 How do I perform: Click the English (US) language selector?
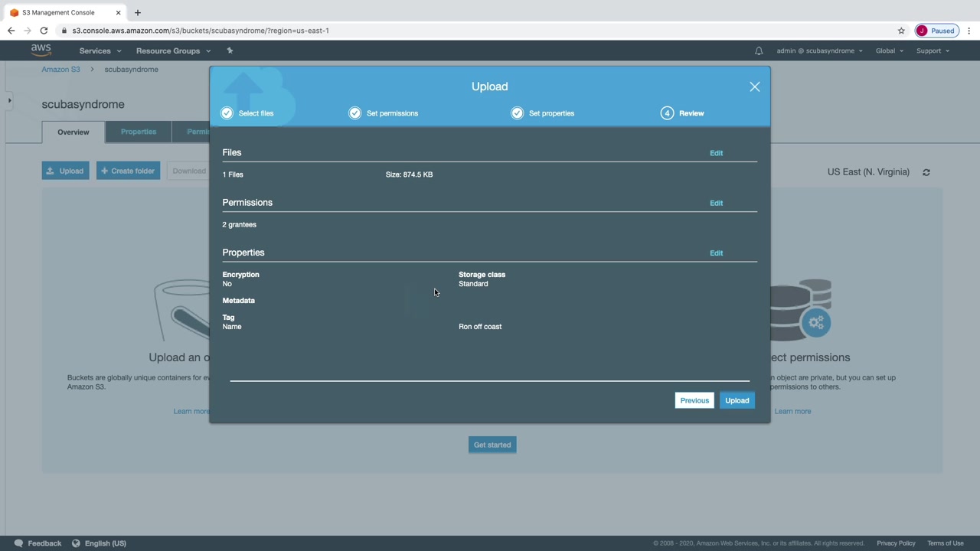coord(106,543)
